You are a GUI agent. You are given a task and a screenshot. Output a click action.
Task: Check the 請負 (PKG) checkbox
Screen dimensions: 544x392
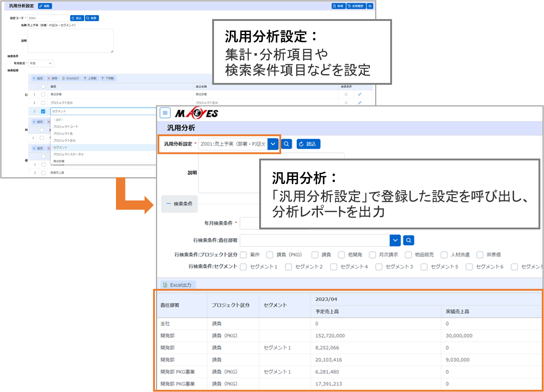pyautogui.click(x=270, y=255)
